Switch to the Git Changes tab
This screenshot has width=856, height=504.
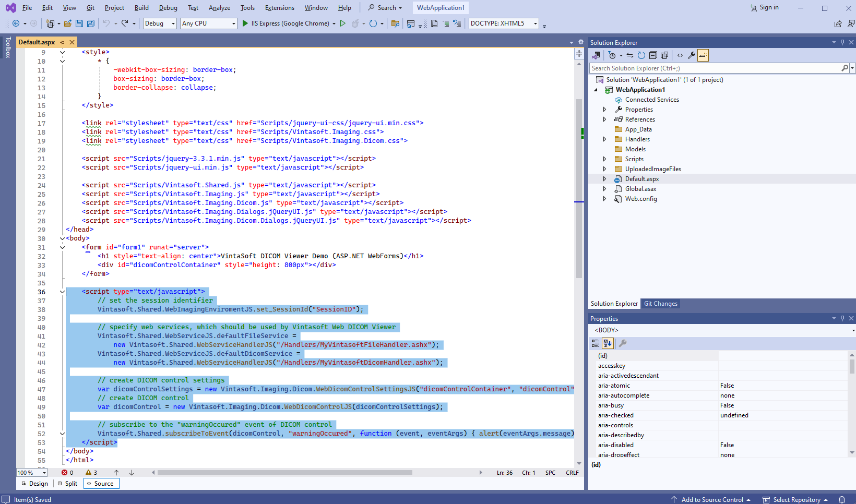pyautogui.click(x=660, y=304)
